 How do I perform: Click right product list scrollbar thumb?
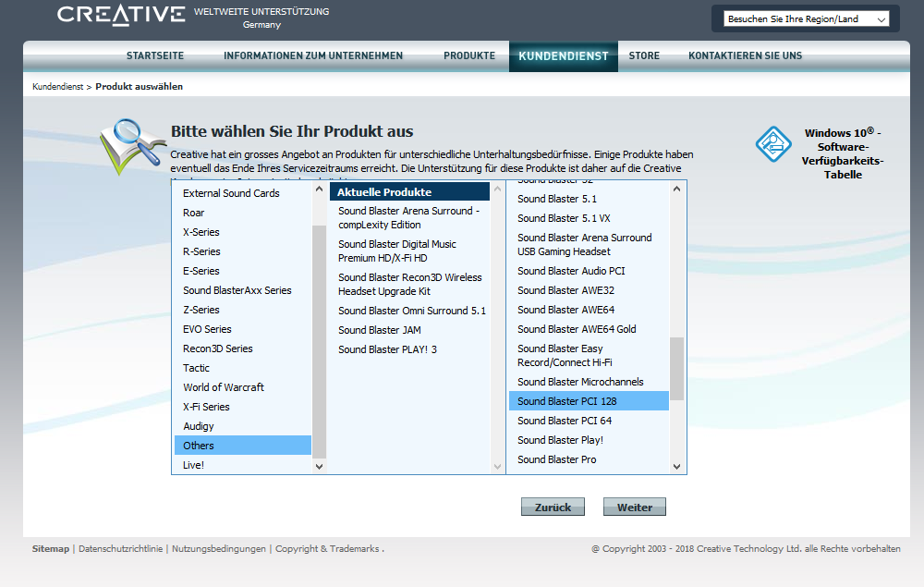click(x=676, y=368)
